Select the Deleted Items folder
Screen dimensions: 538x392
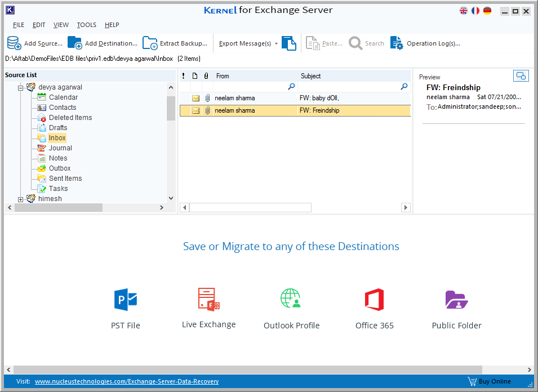(70, 118)
